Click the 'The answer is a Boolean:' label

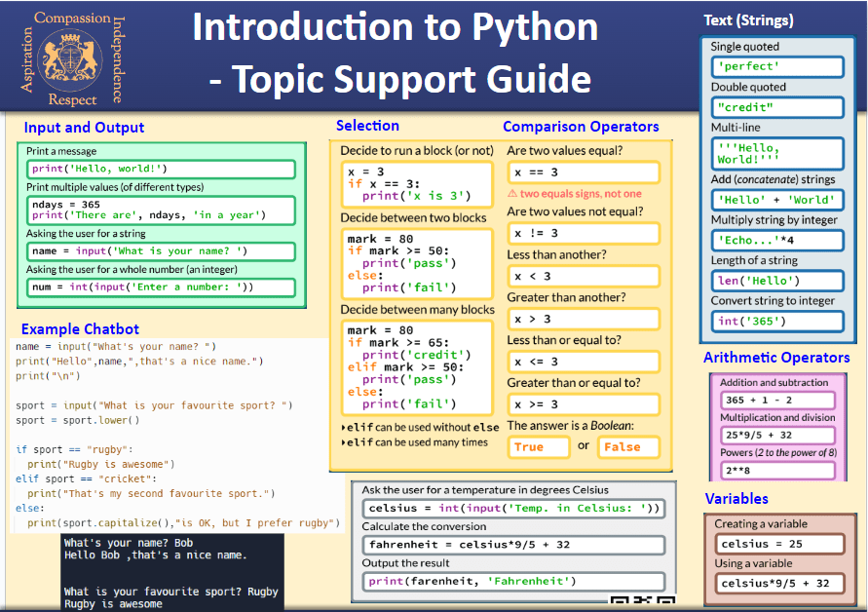(571, 425)
